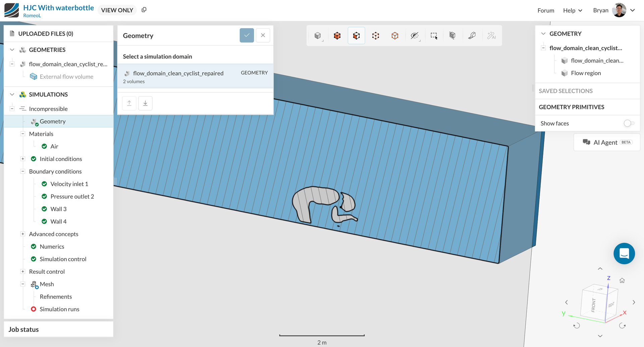
Task: Expand the Advanced concepts node
Action: coord(23,234)
